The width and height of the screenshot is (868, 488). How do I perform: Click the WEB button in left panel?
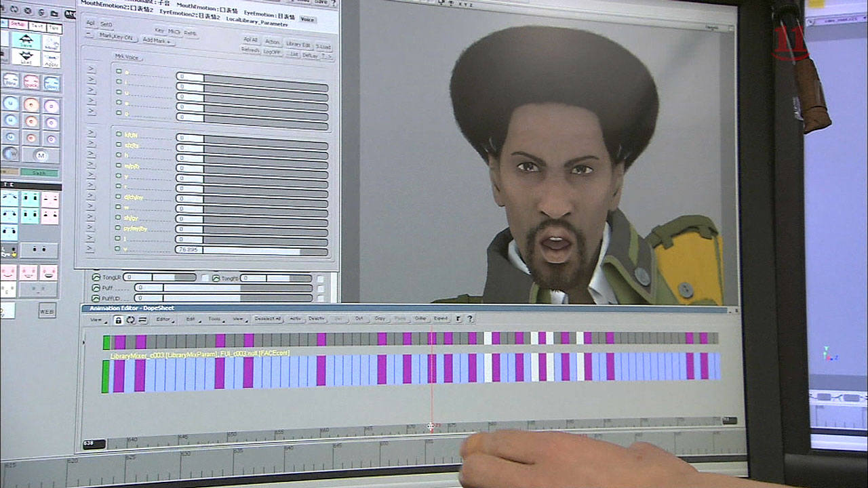pos(47,311)
